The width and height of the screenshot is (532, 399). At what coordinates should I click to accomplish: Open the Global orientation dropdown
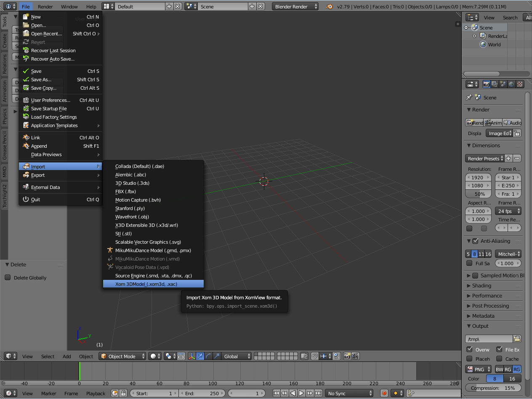coord(237,356)
